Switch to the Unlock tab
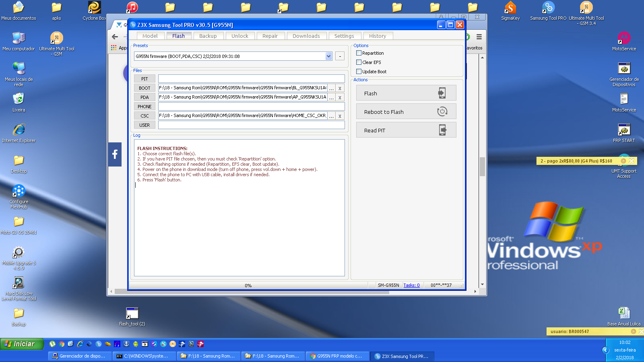The height and width of the screenshot is (362, 644). (x=240, y=36)
